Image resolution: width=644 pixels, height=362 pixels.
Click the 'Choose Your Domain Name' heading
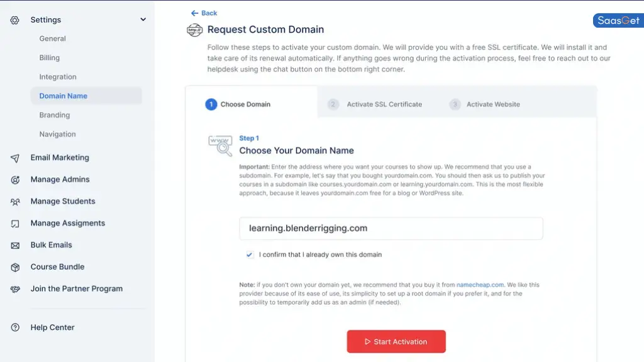point(297,151)
